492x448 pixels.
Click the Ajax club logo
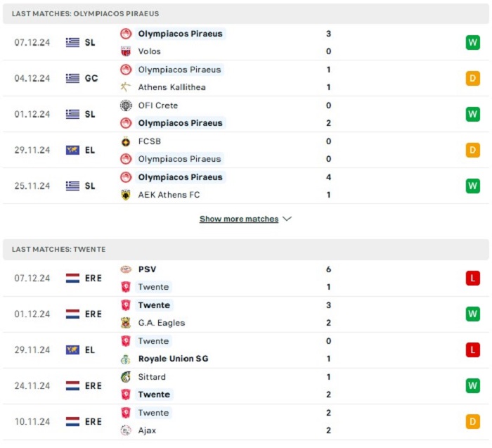click(126, 430)
